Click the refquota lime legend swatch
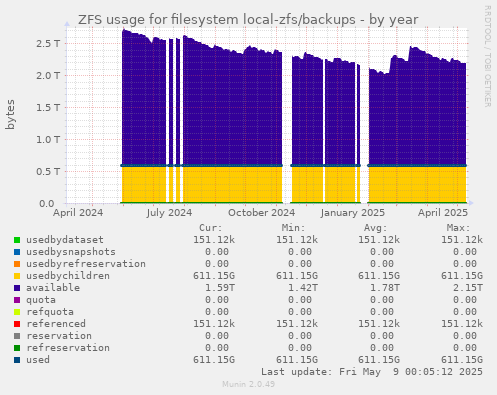This screenshot has width=497, height=395. click(x=17, y=312)
